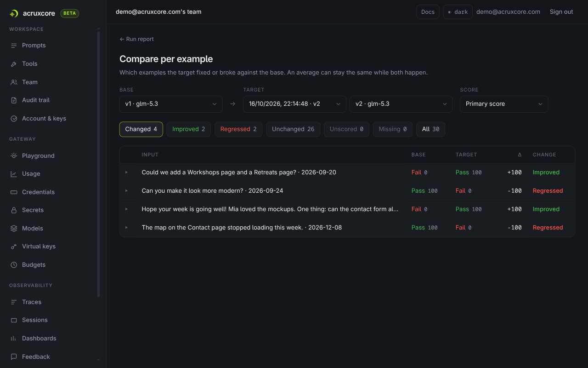Select the Regressed 2 filter tab
Viewport: 588px width, 368px height.
pos(238,129)
